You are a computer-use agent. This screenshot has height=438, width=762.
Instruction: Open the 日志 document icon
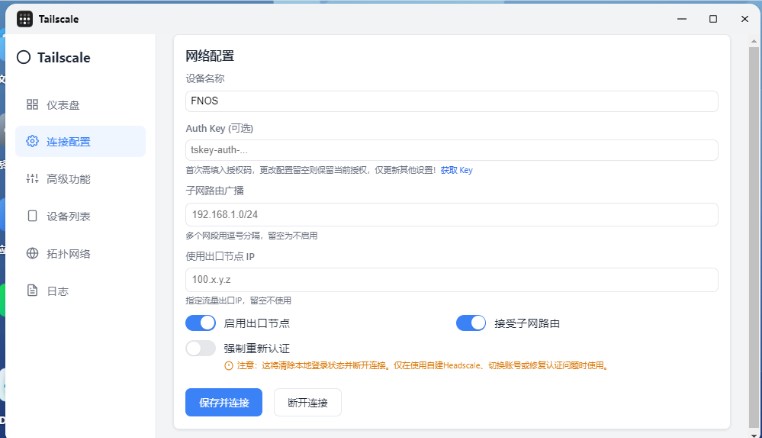(x=32, y=291)
